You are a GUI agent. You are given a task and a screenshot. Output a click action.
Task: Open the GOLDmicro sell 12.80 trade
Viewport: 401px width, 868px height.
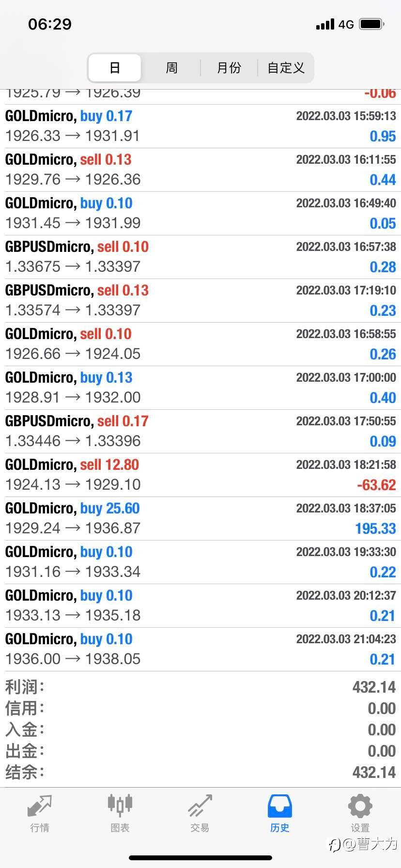200,475
